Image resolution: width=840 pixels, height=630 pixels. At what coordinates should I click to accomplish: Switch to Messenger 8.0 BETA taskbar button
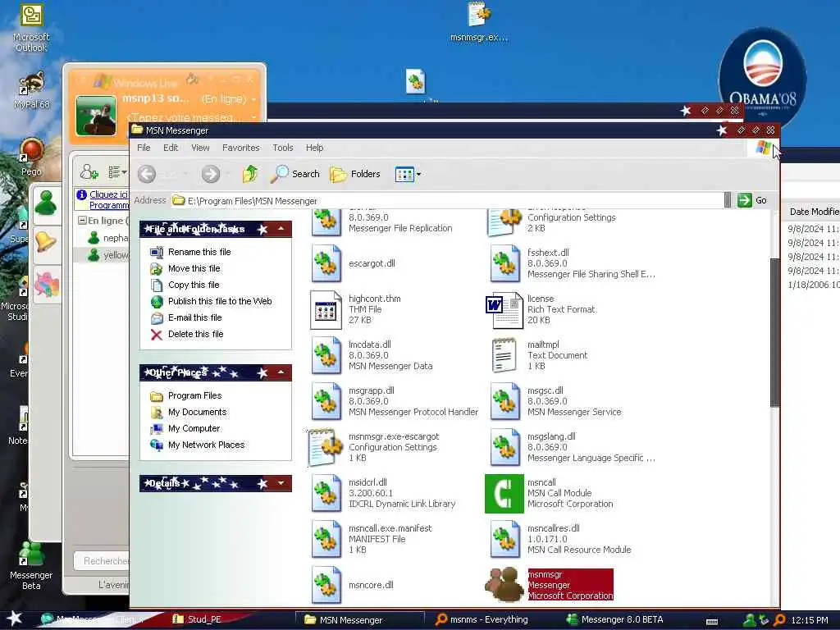point(615,619)
